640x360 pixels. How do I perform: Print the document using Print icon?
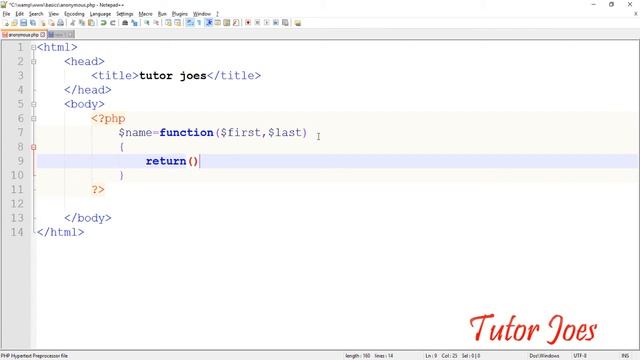point(60,23)
